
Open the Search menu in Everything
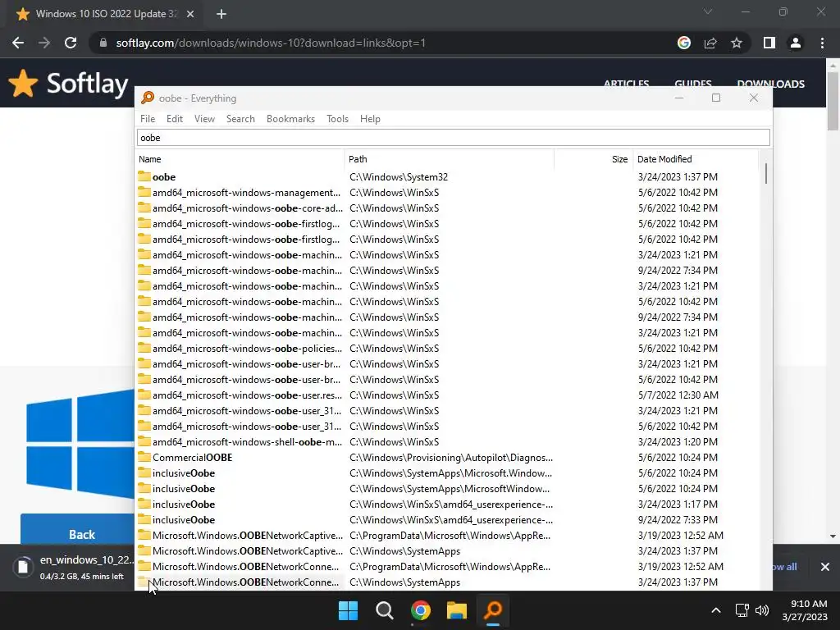[x=240, y=119]
